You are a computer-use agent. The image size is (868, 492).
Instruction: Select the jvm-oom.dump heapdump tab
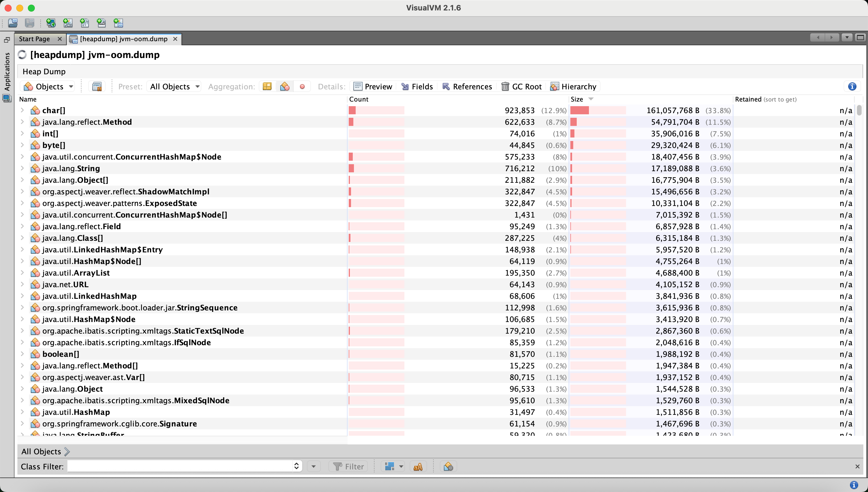[123, 39]
